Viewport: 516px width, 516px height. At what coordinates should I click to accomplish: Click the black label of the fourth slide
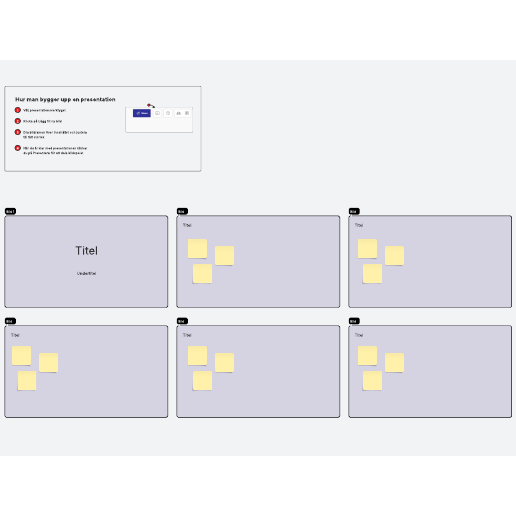10,321
